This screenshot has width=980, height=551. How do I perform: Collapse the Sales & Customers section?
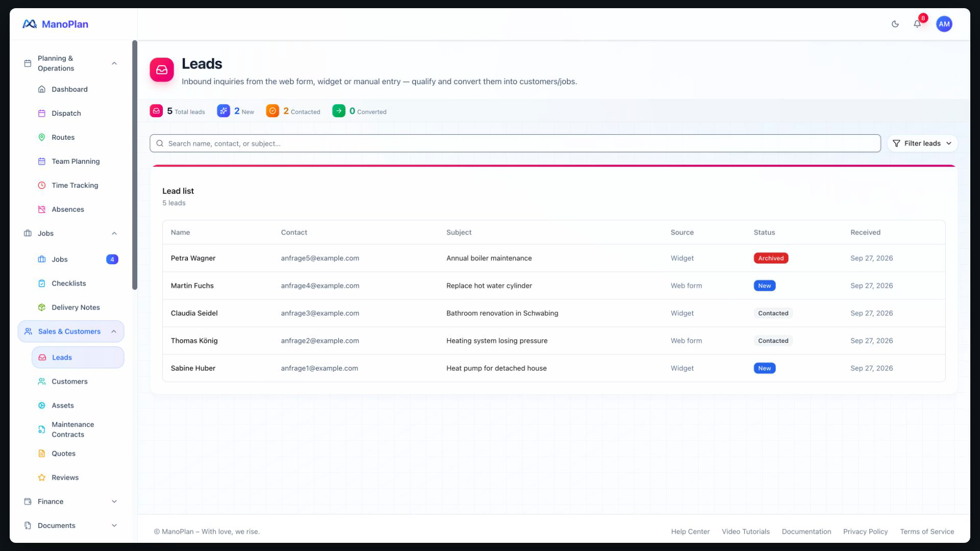pyautogui.click(x=114, y=332)
